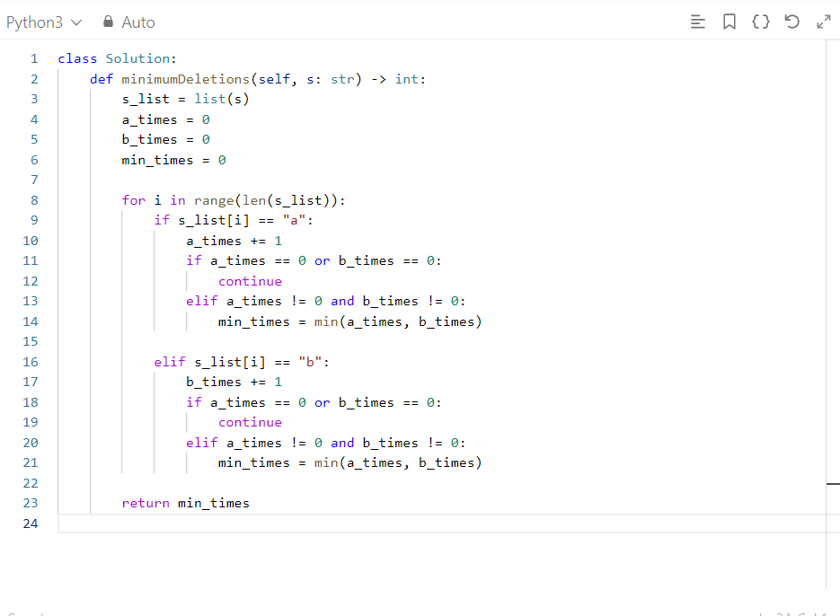Click the 'b_times = 0' line
The height and width of the screenshot is (616, 840).
(165, 140)
